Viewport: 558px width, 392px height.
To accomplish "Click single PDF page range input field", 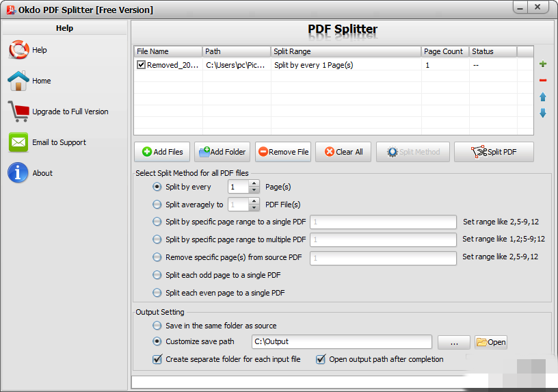I will 383,222.
